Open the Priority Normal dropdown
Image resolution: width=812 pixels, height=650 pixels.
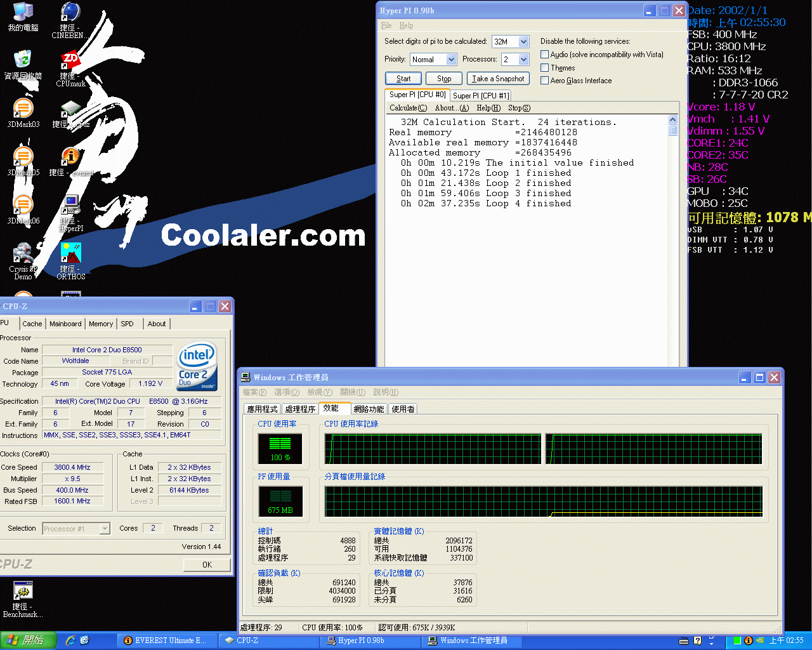452,60
